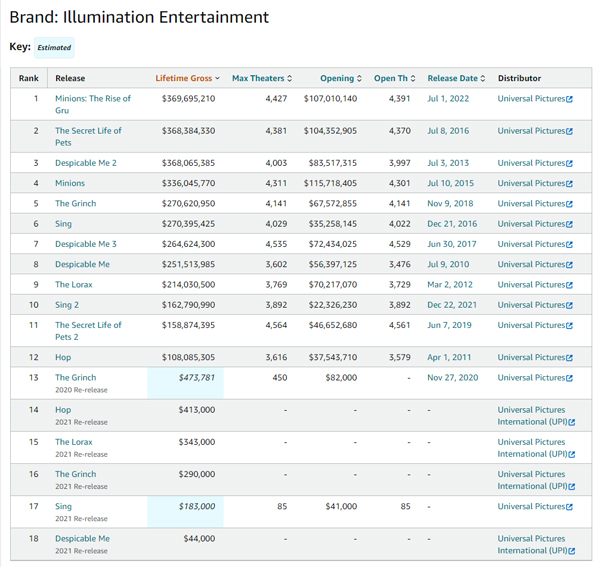Open The Secret Life of Pets link
This screenshot has height=567, width=600.
[x=88, y=137]
